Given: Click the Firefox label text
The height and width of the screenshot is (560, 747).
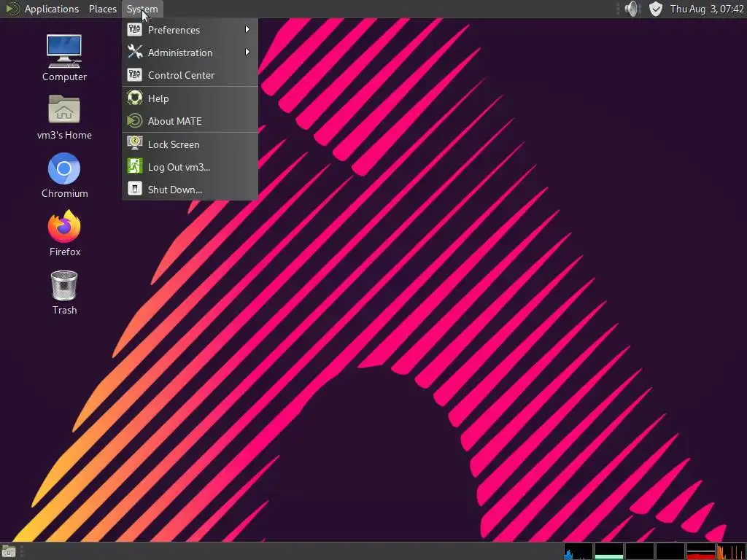Looking at the screenshot, I should [x=65, y=252].
